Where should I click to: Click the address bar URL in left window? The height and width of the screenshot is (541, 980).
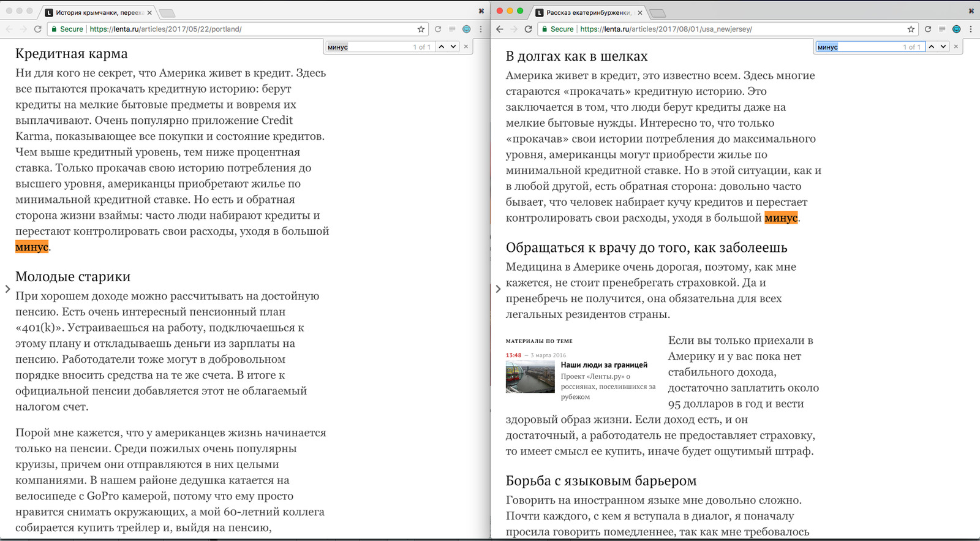tap(165, 29)
